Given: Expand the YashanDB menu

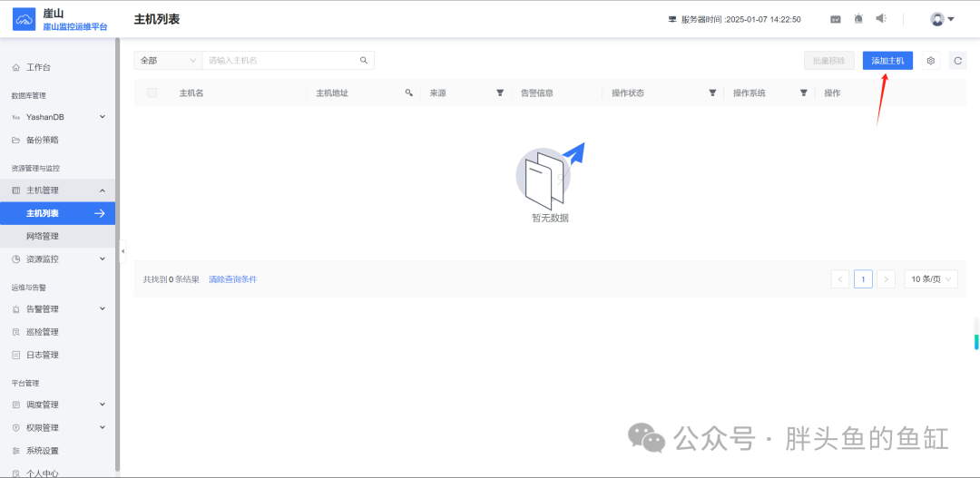Looking at the screenshot, I should pyautogui.click(x=57, y=117).
